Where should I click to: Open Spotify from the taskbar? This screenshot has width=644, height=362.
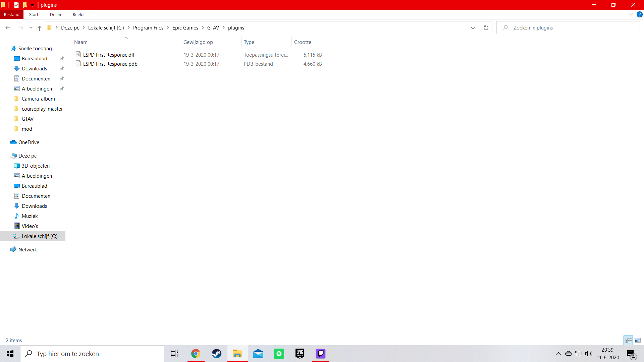pos(279,354)
